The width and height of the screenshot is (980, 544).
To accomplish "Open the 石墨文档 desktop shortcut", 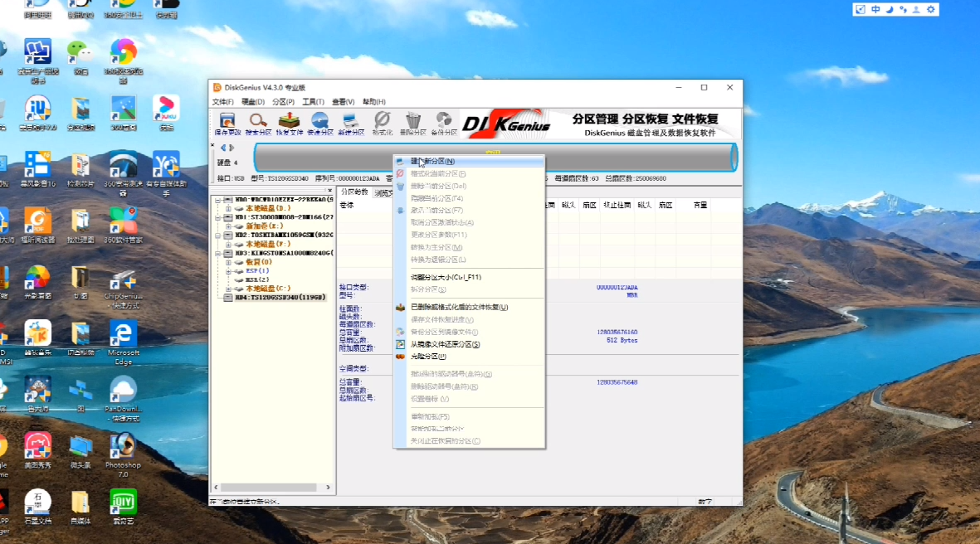I will [x=37, y=508].
